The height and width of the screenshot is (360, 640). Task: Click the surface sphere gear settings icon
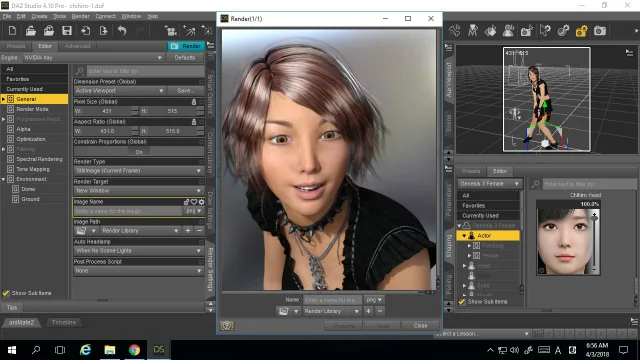(x=563, y=31)
